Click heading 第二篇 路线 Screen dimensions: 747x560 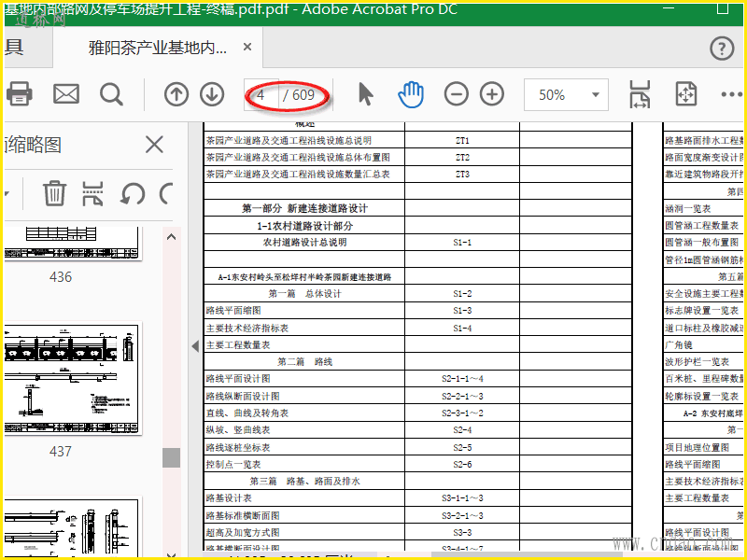305,362
